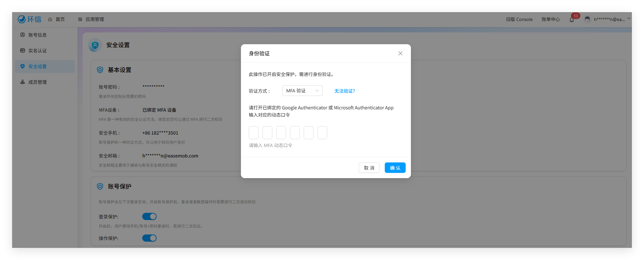This screenshot has width=644, height=260.
Task: Open the 验证方式 MFA dropdown
Action: (302, 91)
